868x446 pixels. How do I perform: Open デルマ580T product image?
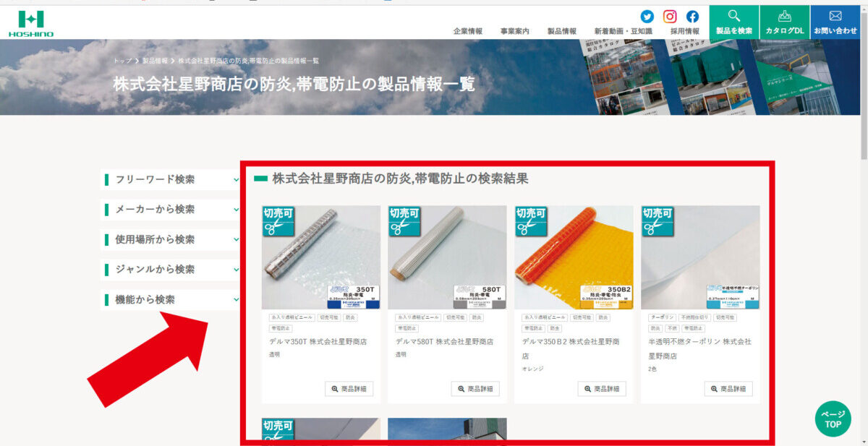coord(448,257)
